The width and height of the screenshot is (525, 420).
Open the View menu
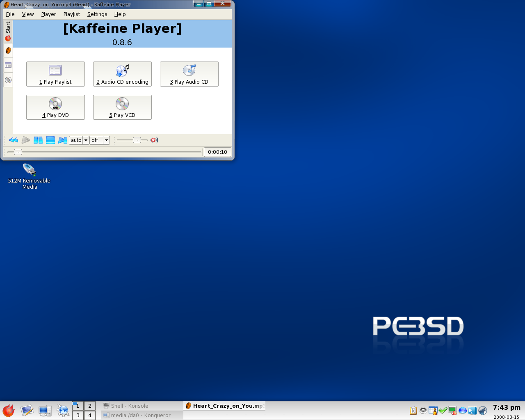coord(28,14)
